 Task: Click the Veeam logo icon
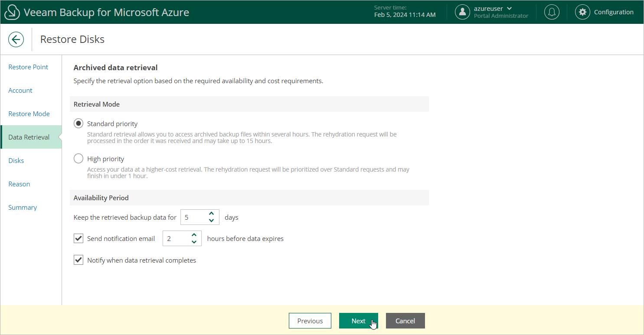coord(12,13)
